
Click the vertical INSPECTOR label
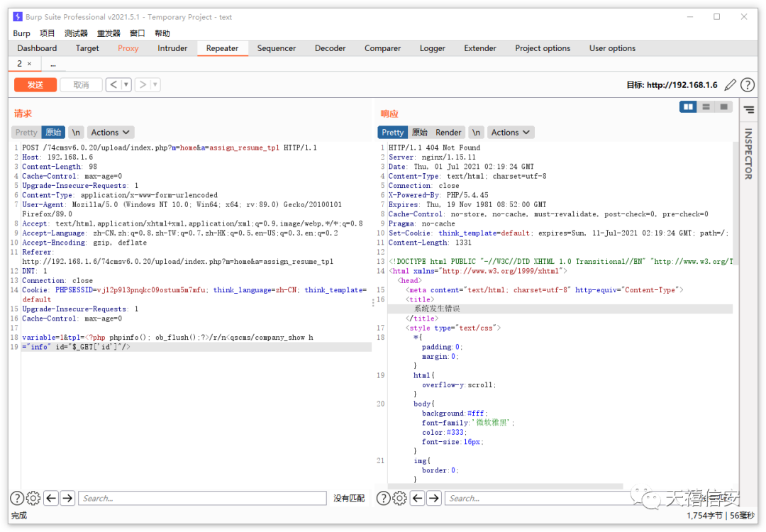[x=748, y=153]
